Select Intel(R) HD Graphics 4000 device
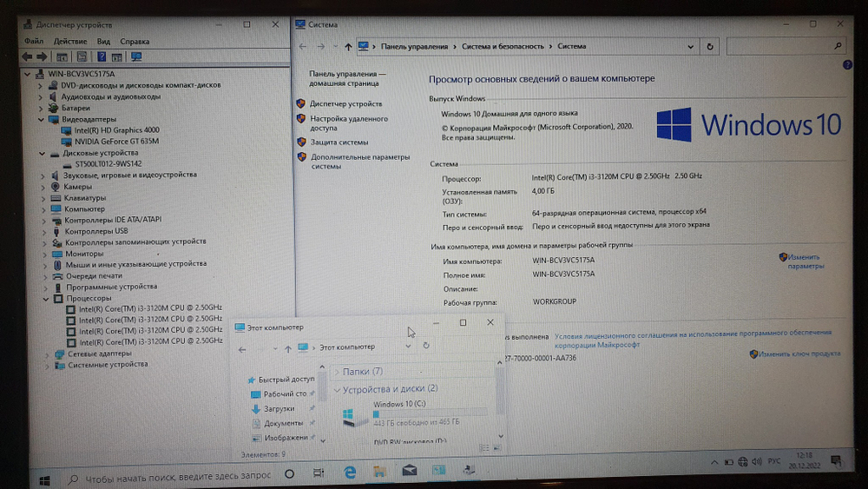 (x=117, y=130)
